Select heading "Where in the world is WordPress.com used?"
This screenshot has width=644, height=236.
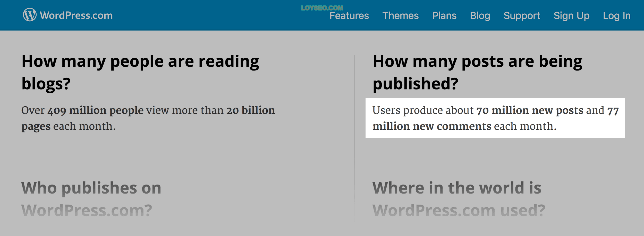459,199
